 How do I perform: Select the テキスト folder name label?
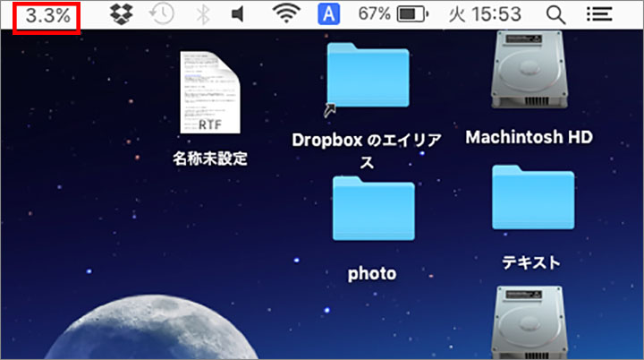click(531, 262)
